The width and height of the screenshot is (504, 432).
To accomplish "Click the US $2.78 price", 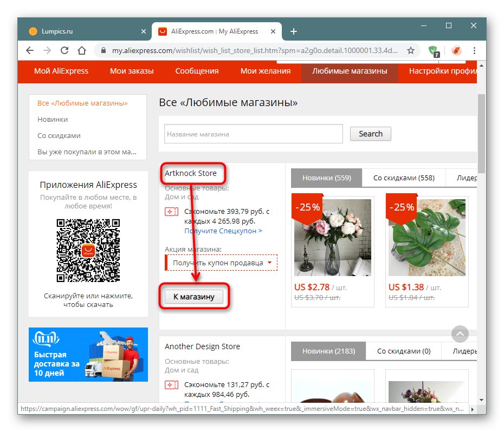I will pos(312,287).
